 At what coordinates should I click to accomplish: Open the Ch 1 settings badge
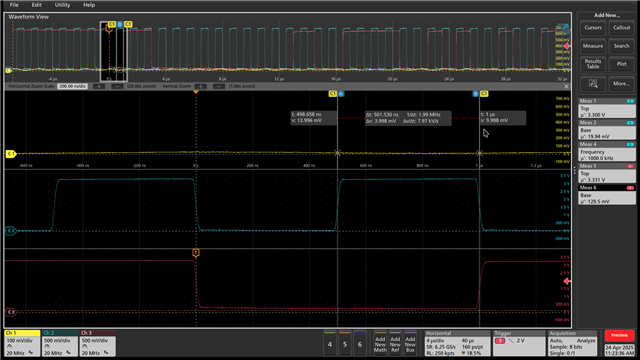click(x=22, y=343)
